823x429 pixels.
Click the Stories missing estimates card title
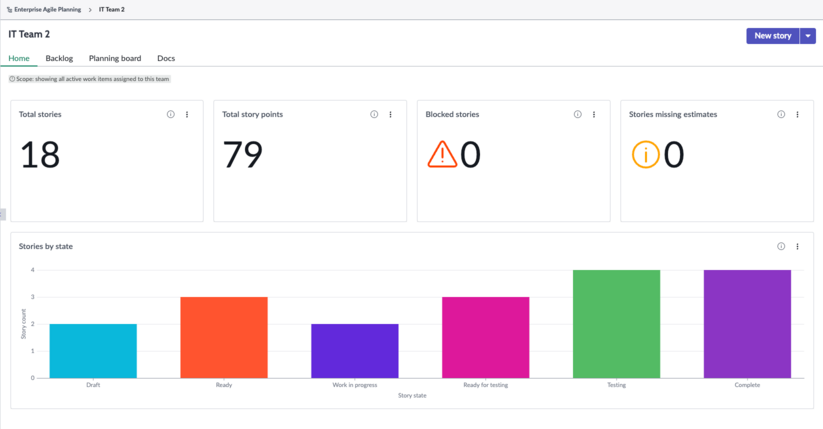673,114
